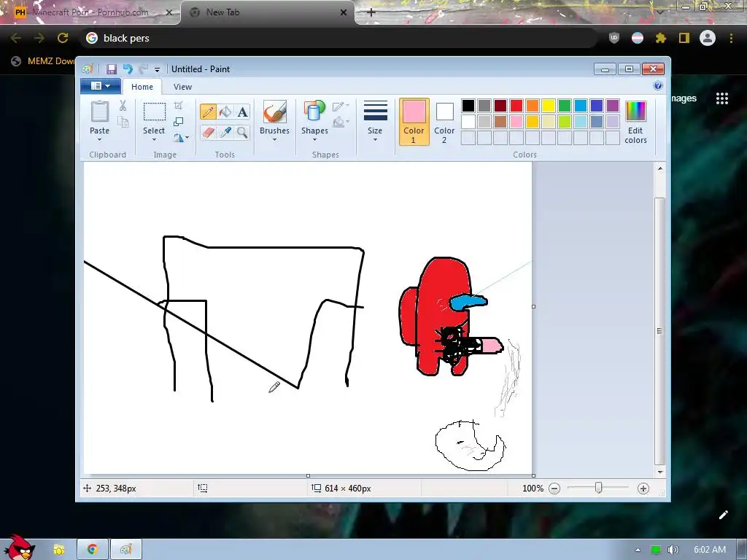Screen dimensions: 747x560
Task: Click the Brushes tool icon
Action: point(275,112)
